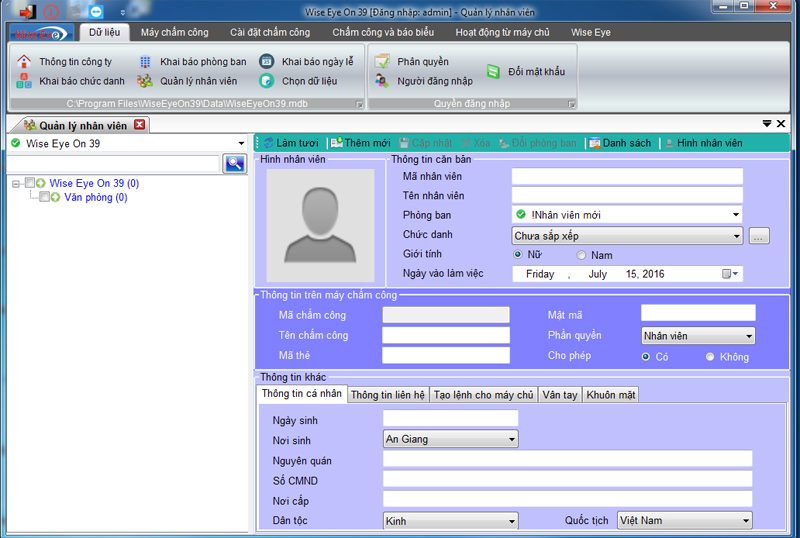Select Không for Cho phép

(x=711, y=357)
